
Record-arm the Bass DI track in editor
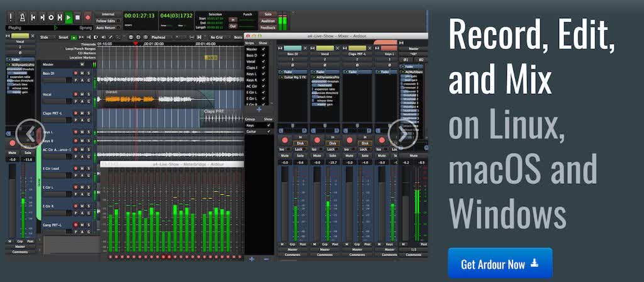(75, 73)
